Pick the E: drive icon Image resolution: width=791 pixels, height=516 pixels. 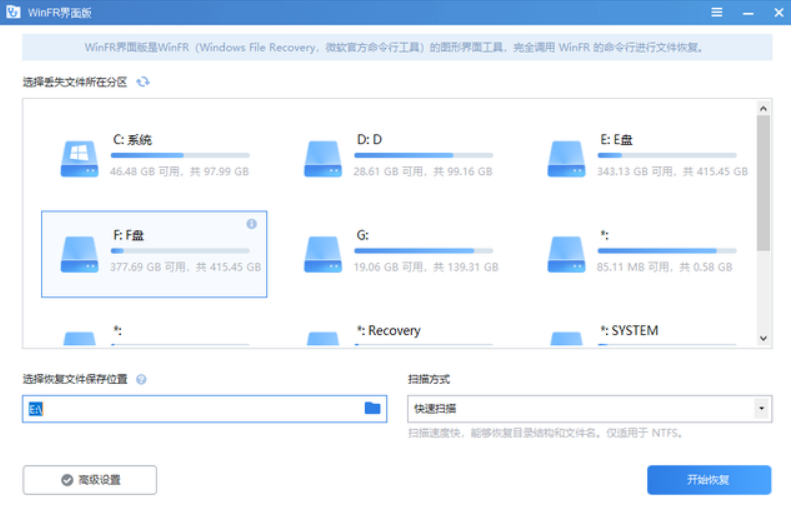click(x=567, y=158)
